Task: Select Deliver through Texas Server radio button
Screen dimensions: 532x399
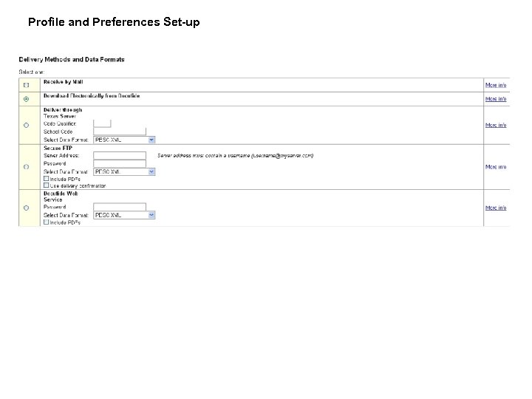Action: (27, 125)
